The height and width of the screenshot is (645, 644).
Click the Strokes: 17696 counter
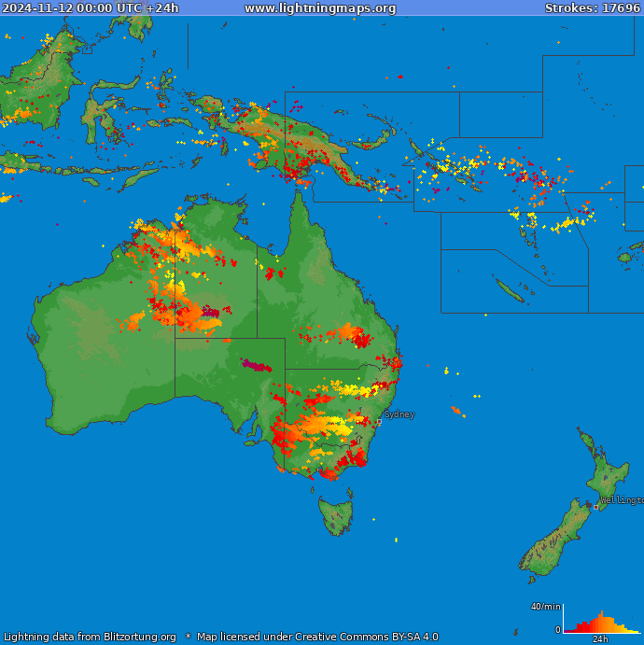tap(593, 8)
